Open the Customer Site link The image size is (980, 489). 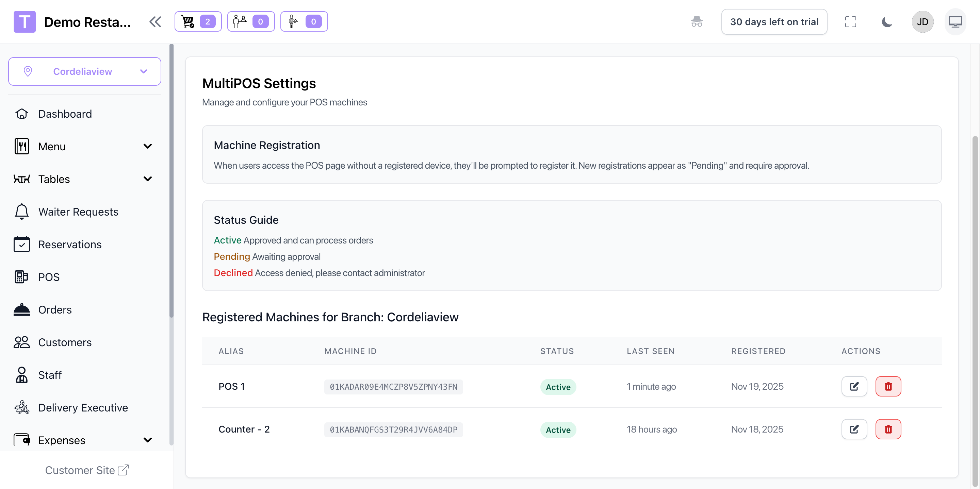click(x=87, y=470)
